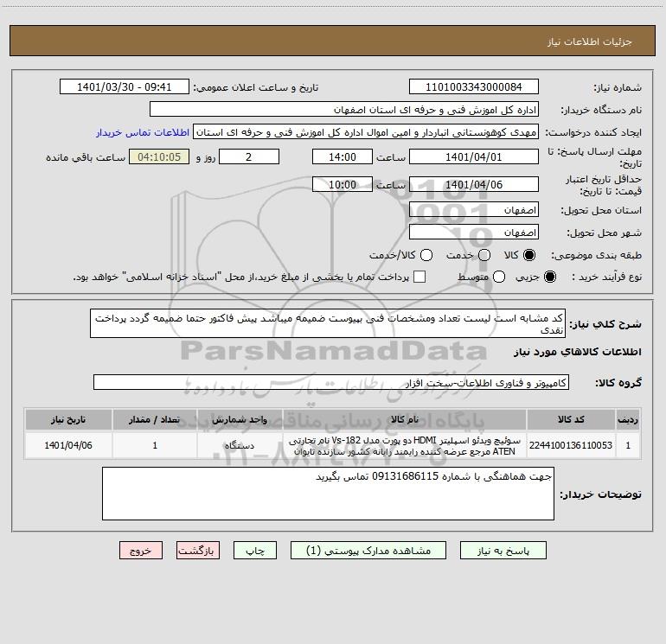Click the quantity cell in the goods row
The height and width of the screenshot is (644, 666).
pyautogui.click(x=155, y=445)
